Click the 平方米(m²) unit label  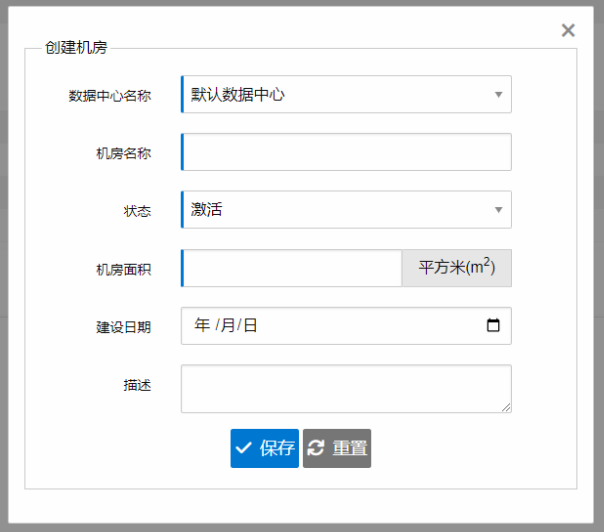pos(457,268)
